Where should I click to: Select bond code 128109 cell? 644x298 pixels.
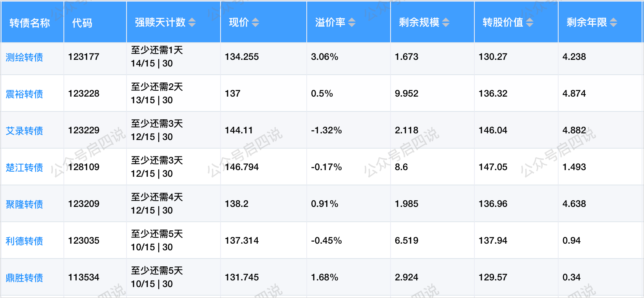point(84,167)
